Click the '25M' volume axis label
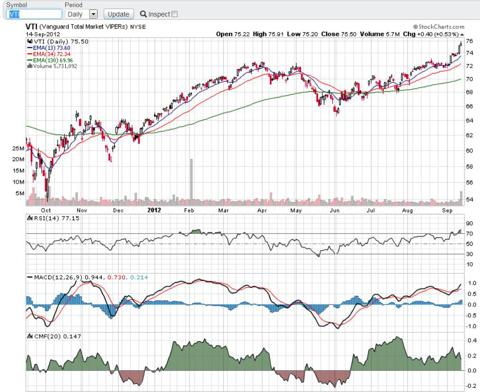480x392 pixels. [x=19, y=149]
